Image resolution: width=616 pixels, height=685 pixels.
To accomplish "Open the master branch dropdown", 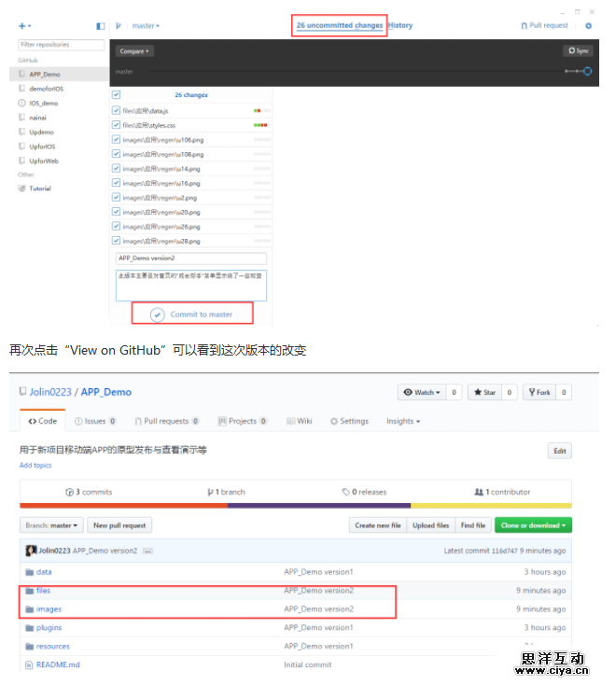I will (x=146, y=26).
